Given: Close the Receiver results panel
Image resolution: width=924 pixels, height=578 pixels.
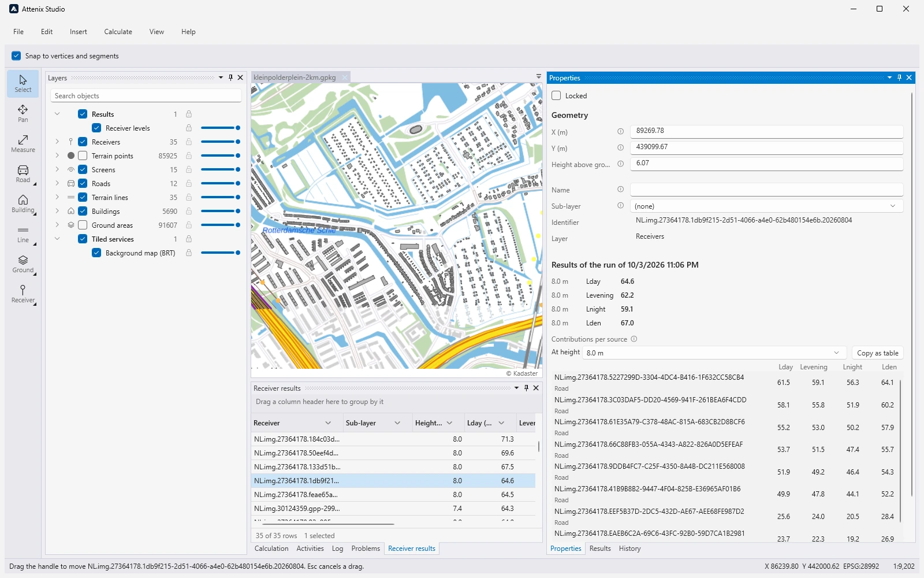Looking at the screenshot, I should [536, 388].
